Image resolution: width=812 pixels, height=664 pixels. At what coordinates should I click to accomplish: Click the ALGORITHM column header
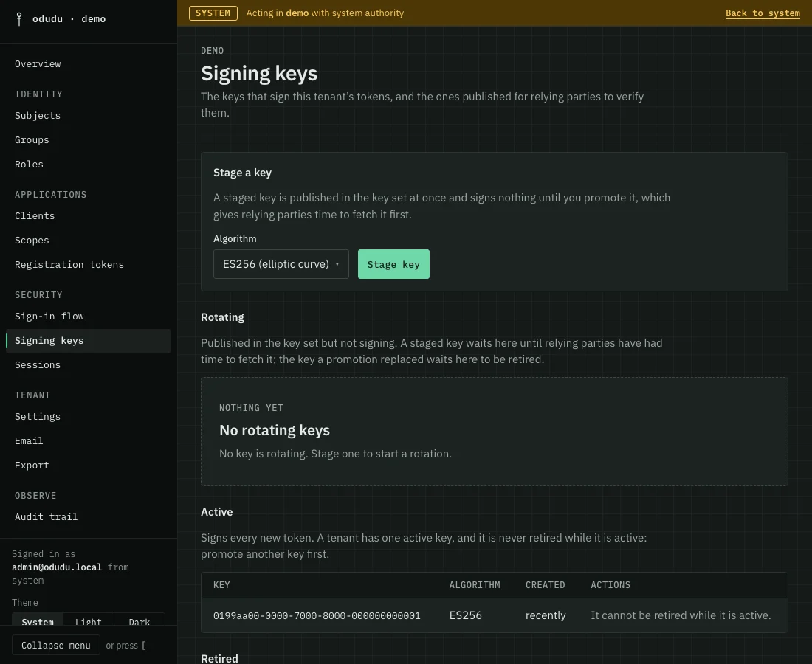click(475, 585)
